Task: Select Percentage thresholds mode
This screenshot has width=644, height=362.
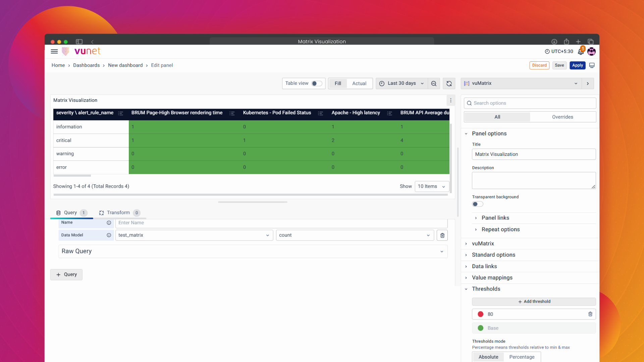Action: tap(522, 357)
